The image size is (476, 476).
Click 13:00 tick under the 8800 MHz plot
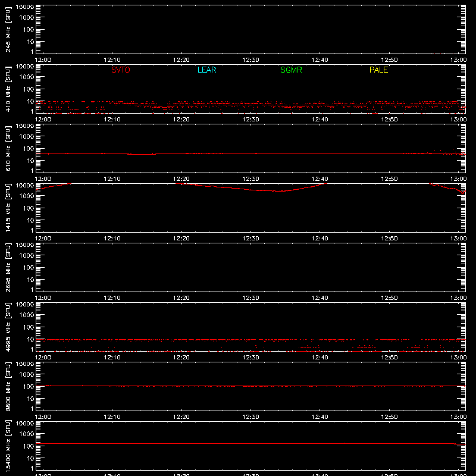coord(458,417)
